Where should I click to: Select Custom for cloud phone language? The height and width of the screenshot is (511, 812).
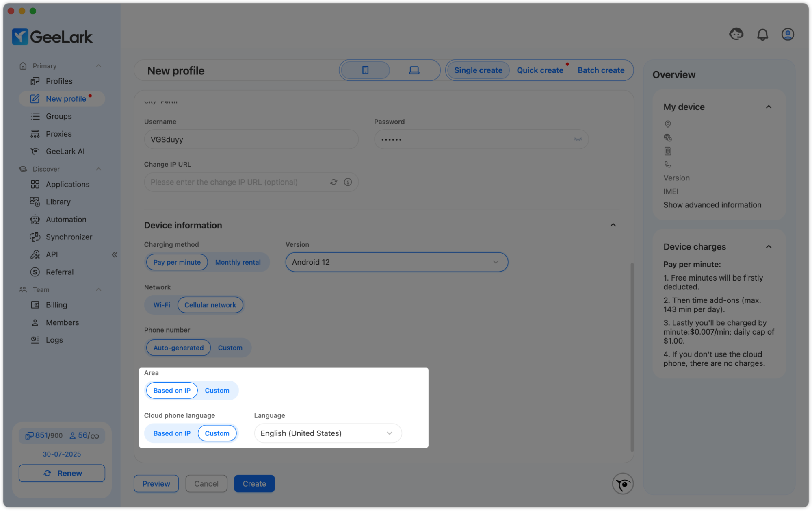(217, 433)
